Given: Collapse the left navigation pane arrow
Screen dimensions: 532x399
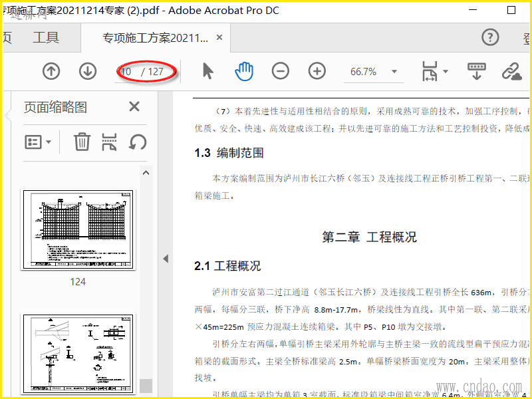Looking at the screenshot, I should click(166, 259).
